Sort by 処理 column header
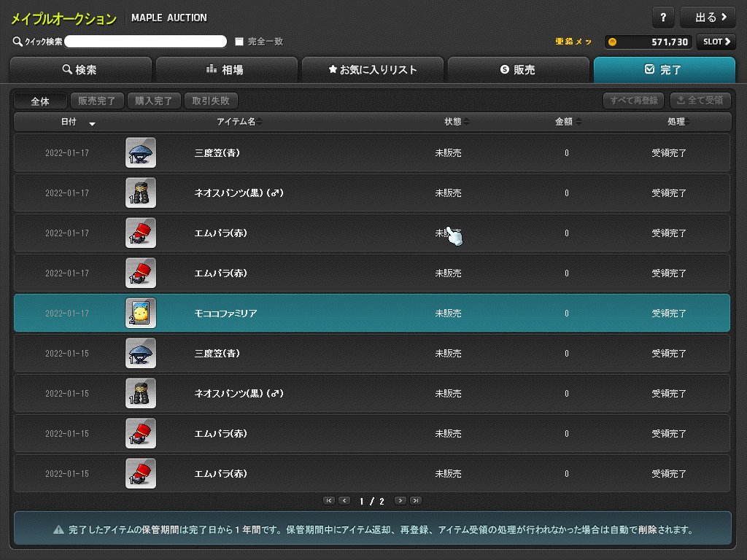747x560 pixels. [x=679, y=122]
